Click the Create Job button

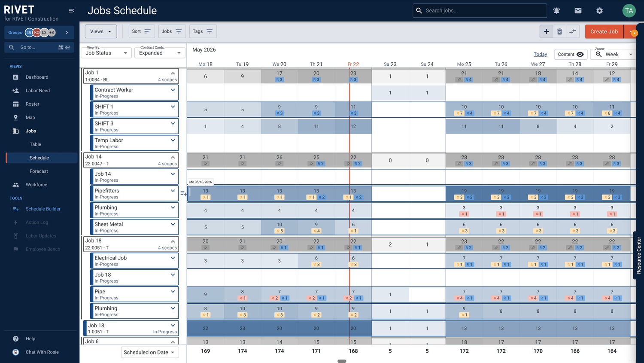604,31
